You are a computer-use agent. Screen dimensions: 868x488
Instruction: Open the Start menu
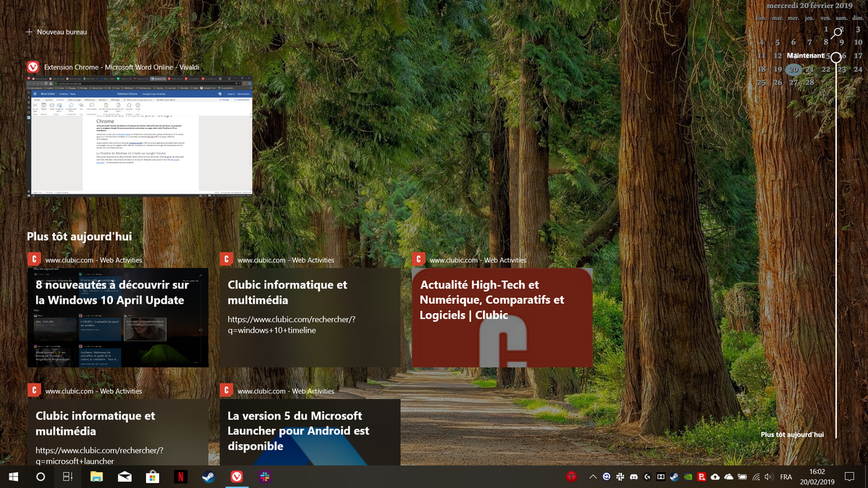tap(12, 477)
